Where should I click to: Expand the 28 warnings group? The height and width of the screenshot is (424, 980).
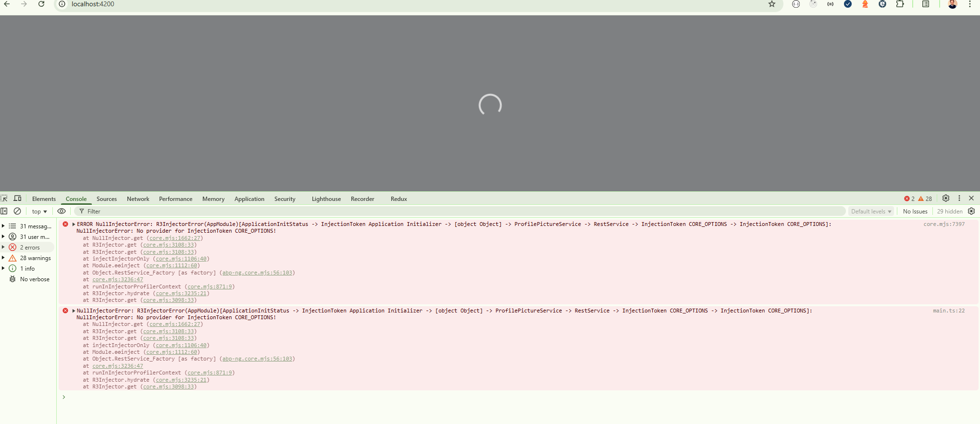click(3, 258)
